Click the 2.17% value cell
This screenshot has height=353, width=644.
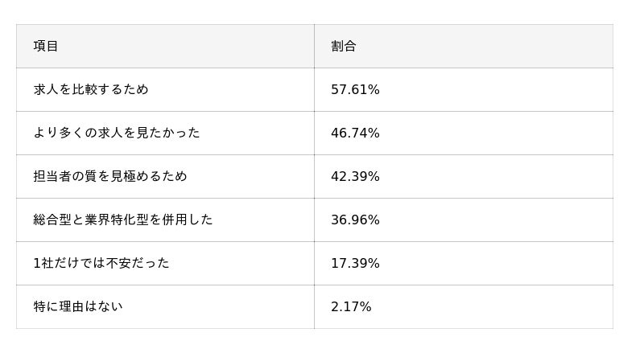tap(351, 307)
